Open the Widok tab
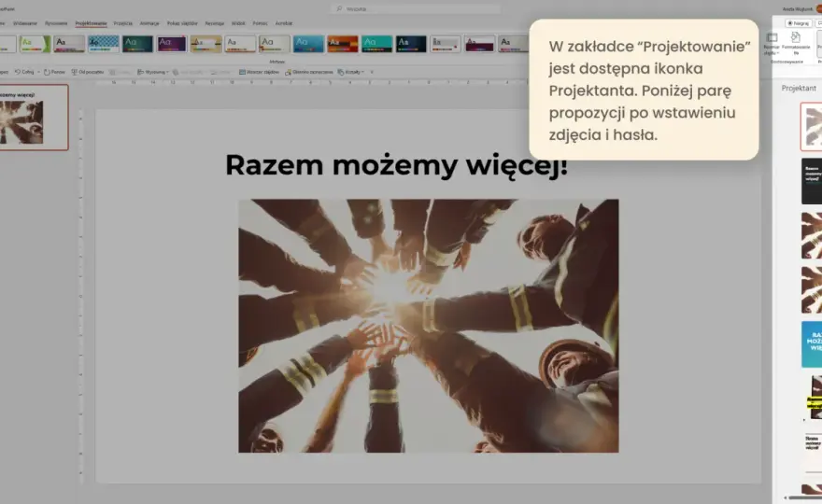822x504 pixels. 238,23
